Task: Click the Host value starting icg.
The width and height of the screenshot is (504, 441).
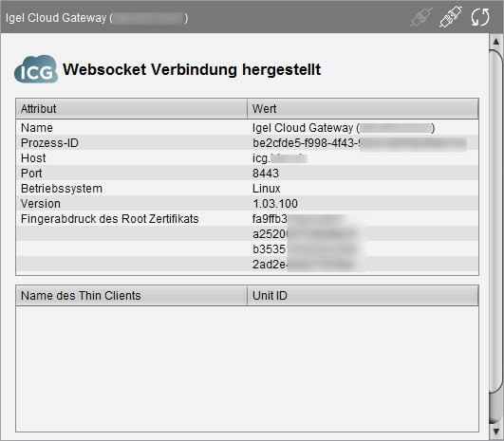Action: [280, 158]
